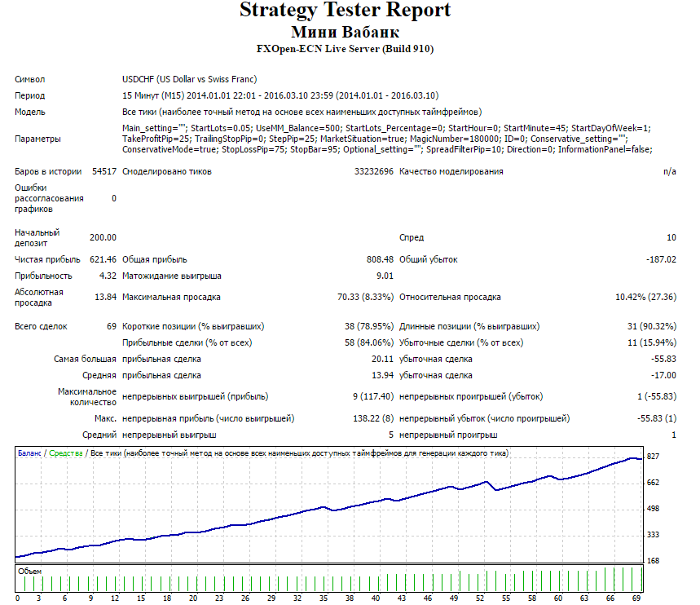Click the TakeProfitPip=25 parameters line
This screenshot has width=700, height=605.
point(375,139)
